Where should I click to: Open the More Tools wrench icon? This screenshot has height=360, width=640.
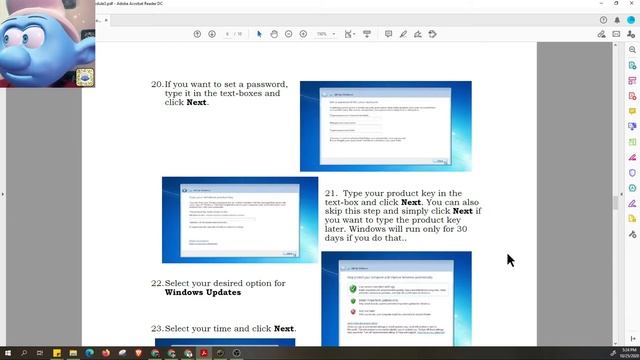pos(632,234)
